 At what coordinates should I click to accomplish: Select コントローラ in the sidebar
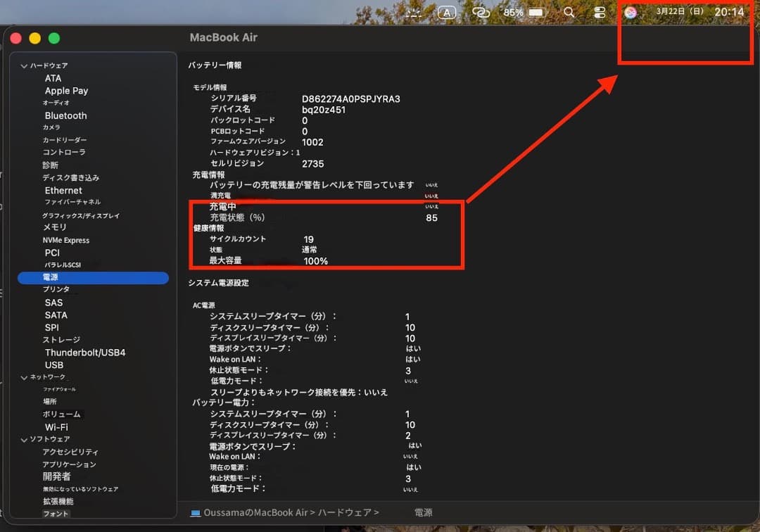coord(64,152)
